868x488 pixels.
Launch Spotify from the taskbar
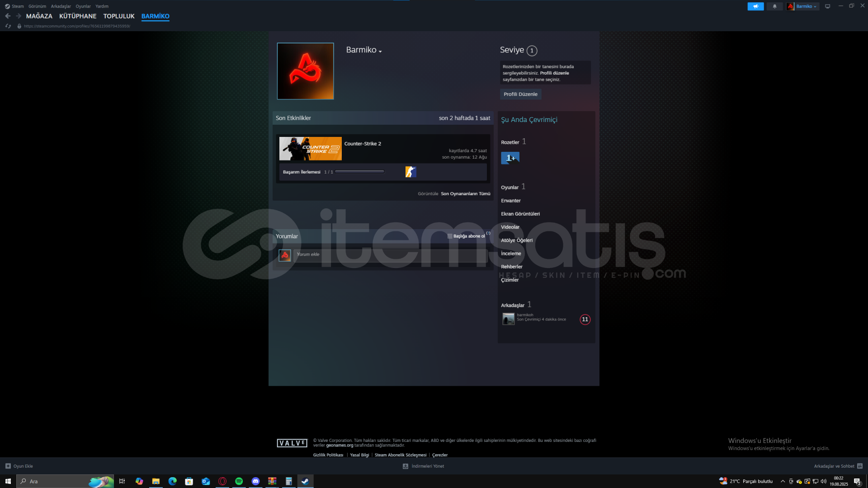click(239, 481)
